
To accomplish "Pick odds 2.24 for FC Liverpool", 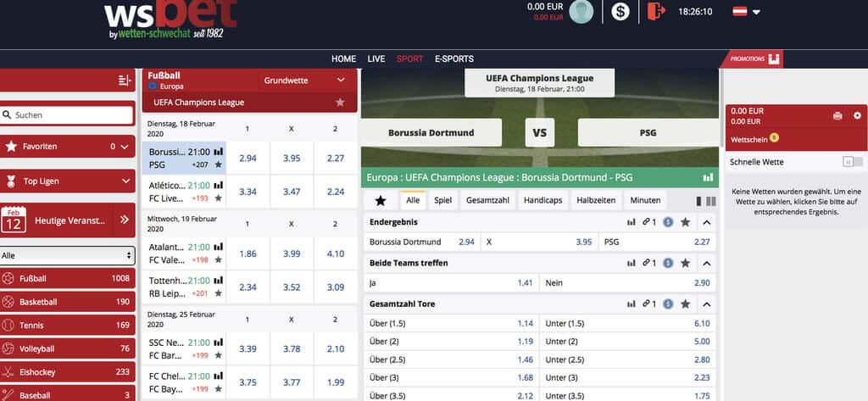I will tap(336, 192).
